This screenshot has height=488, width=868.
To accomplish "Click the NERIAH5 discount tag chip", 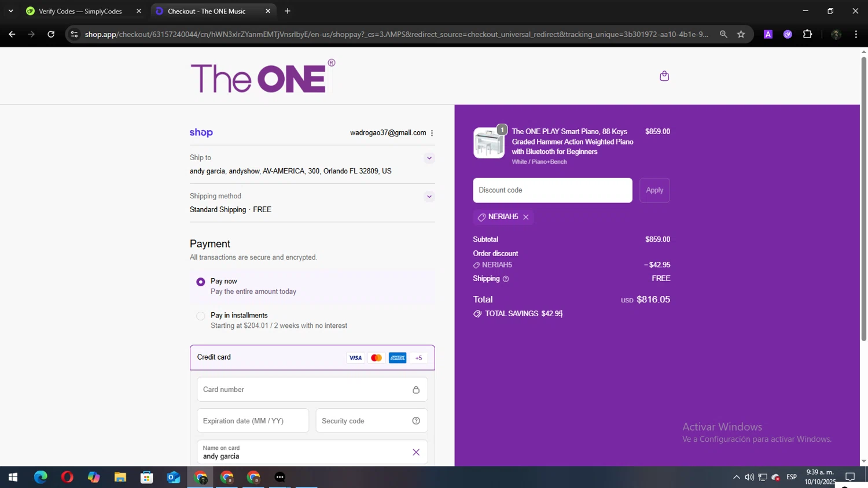I will tap(503, 217).
